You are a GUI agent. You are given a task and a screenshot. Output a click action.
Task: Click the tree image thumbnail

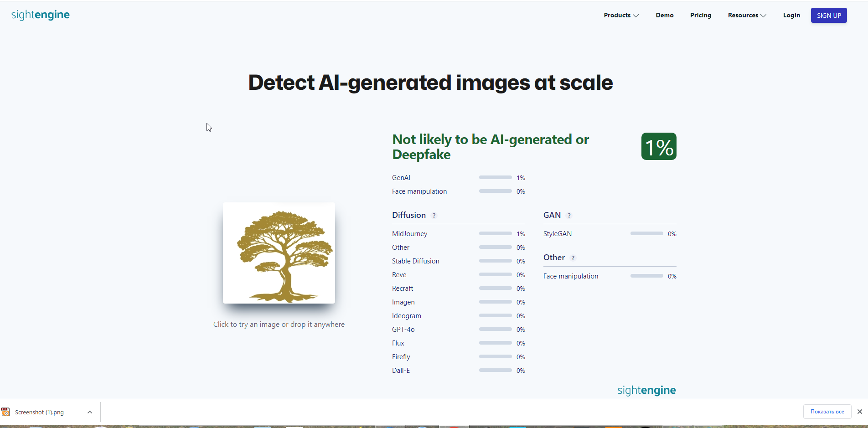(279, 253)
